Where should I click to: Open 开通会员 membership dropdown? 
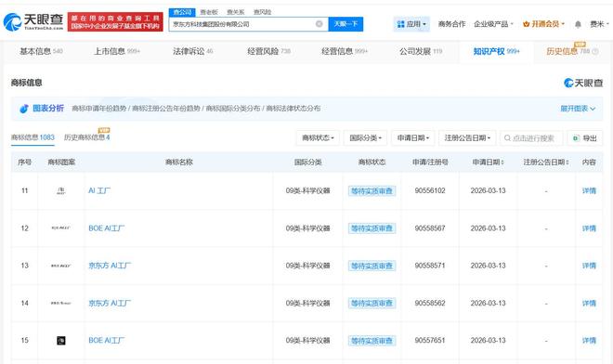tap(543, 24)
